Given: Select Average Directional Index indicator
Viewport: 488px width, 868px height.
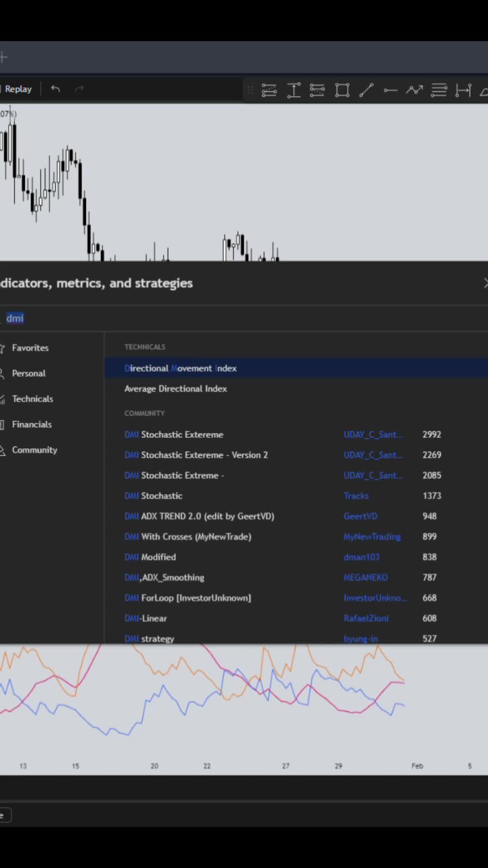Looking at the screenshot, I should [x=296, y=389].
